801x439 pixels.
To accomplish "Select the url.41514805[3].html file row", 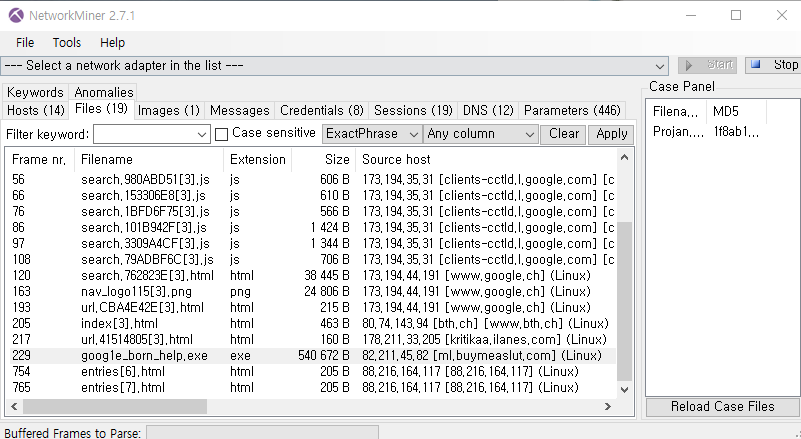I will point(313,339).
